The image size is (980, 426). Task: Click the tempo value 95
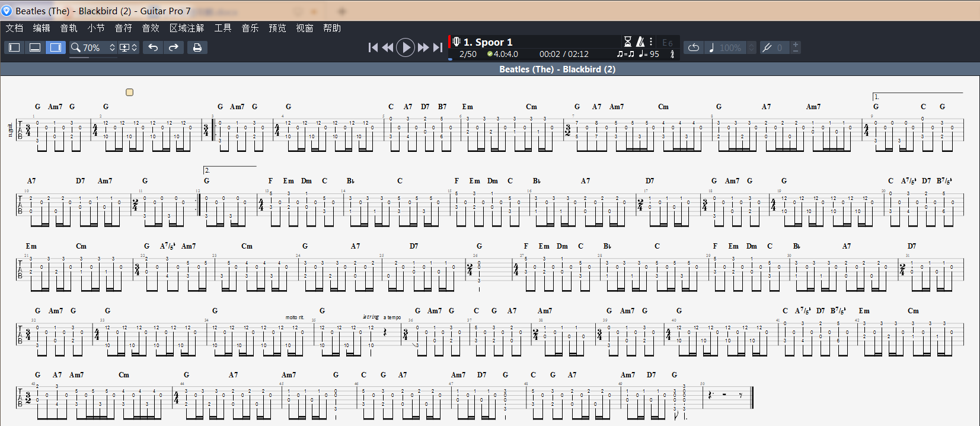[654, 54]
